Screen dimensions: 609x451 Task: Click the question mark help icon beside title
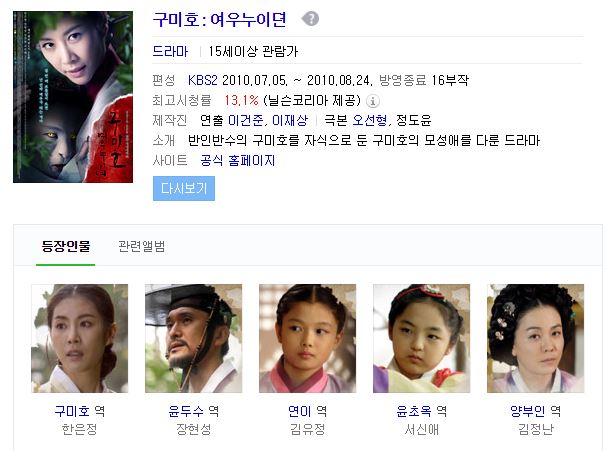click(311, 19)
